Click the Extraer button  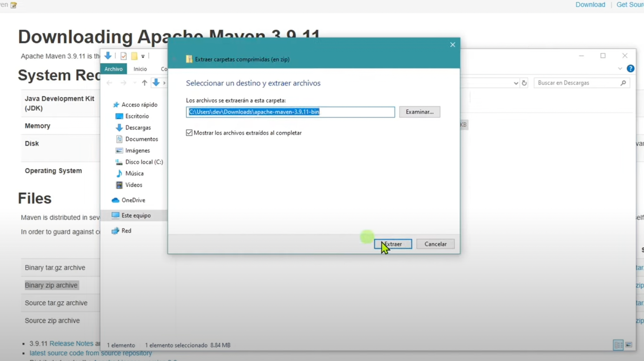point(393,244)
